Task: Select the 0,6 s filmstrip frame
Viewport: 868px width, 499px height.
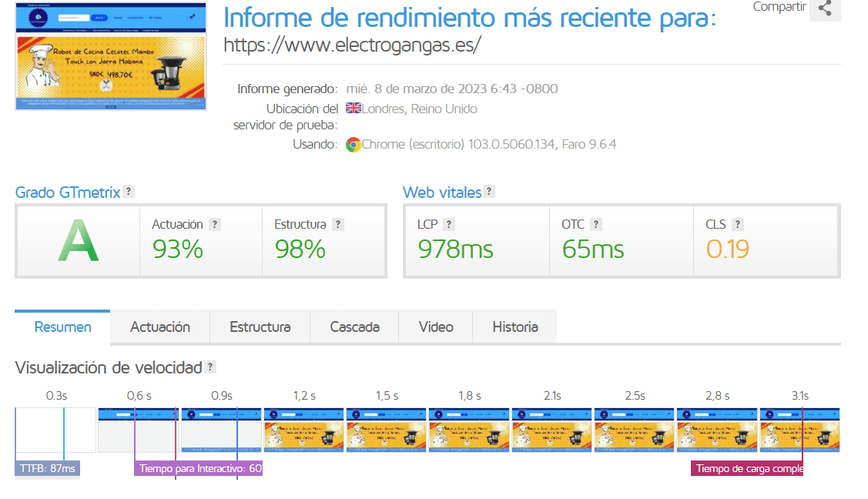Action: [x=139, y=430]
